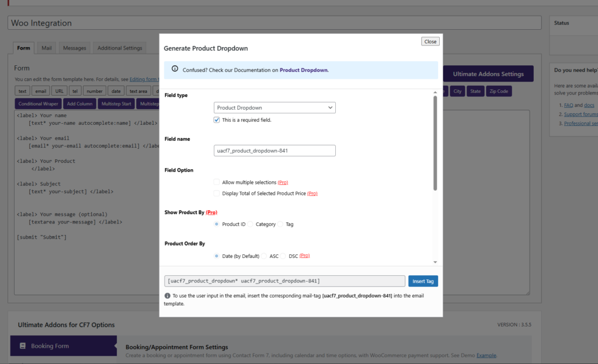Click the 'Generate Product Dropdown' heading
Screen dimensions: 598x364
pyautogui.click(x=206, y=48)
